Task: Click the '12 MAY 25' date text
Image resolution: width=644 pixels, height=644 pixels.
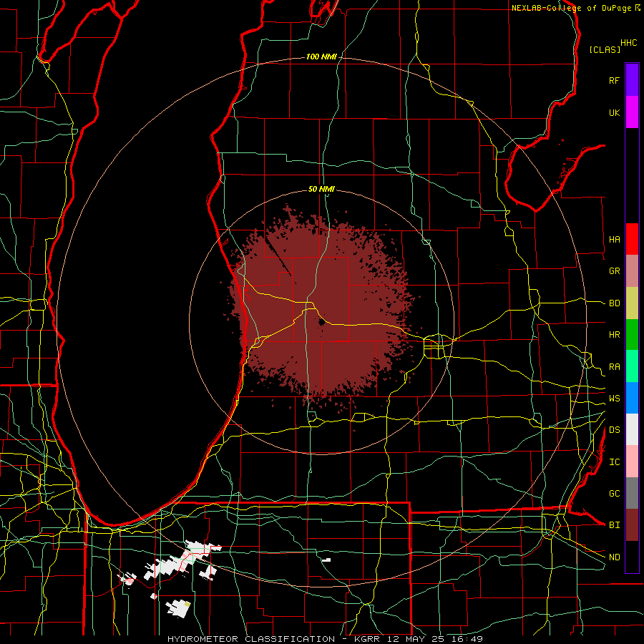Action: tap(416, 639)
